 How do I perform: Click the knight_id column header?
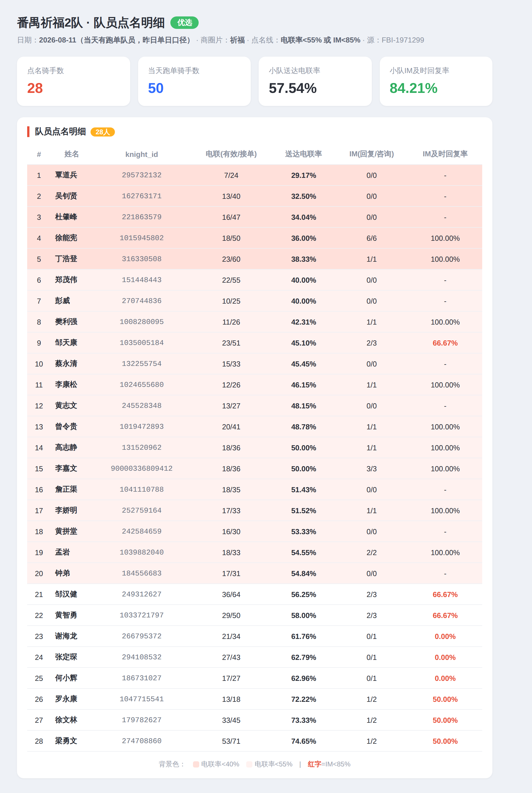point(141,154)
